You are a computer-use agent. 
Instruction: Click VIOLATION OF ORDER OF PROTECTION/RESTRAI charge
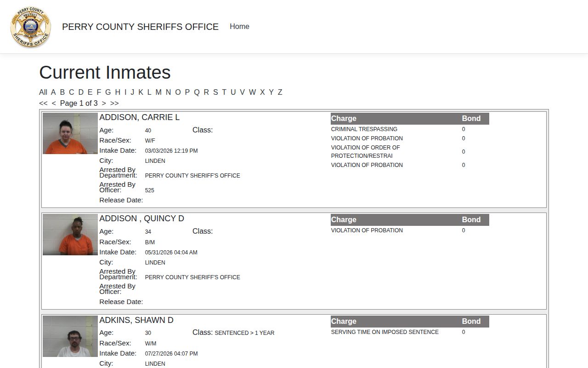tap(366, 152)
